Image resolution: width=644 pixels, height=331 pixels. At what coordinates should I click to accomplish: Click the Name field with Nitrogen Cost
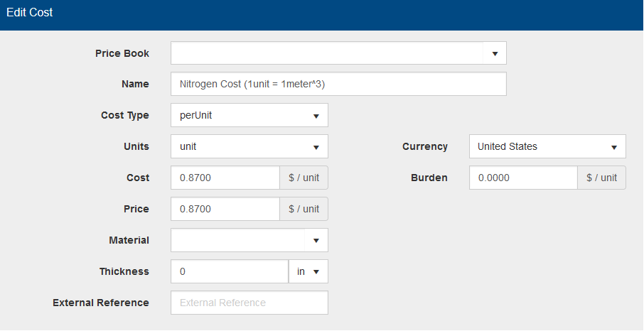tap(338, 84)
